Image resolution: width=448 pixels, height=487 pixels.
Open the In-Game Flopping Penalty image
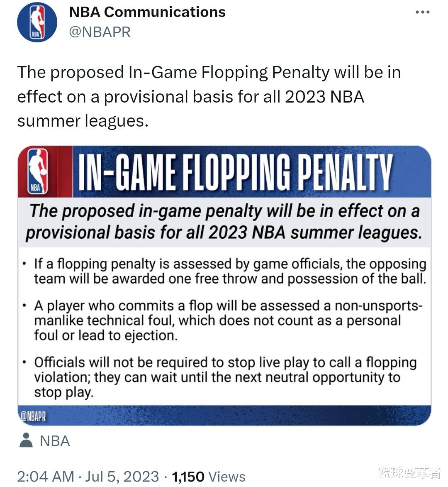(224, 285)
